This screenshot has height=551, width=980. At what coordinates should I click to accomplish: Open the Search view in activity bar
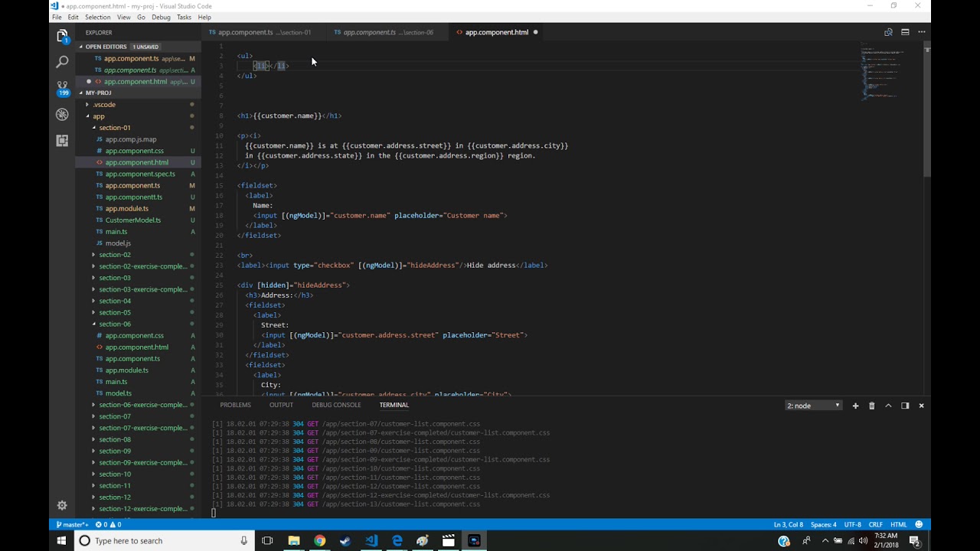[62, 62]
